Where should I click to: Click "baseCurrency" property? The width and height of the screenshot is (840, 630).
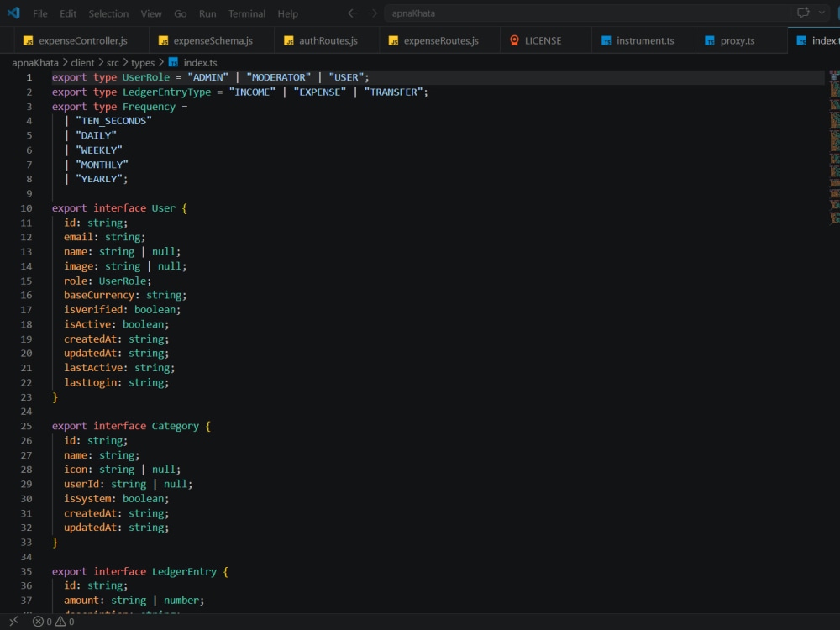(99, 295)
